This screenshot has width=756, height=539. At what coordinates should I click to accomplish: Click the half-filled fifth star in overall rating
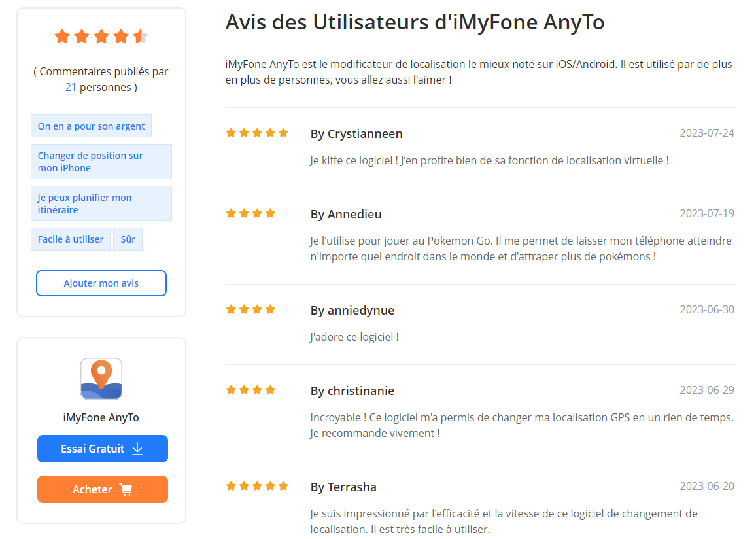(140, 37)
